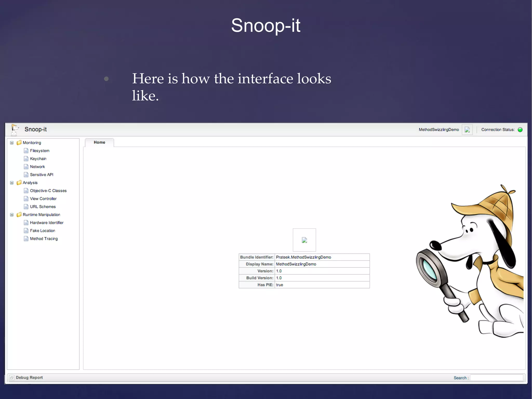The width and height of the screenshot is (532, 399).
Task: Click the Objective-C Classes page icon
Action: click(26, 191)
